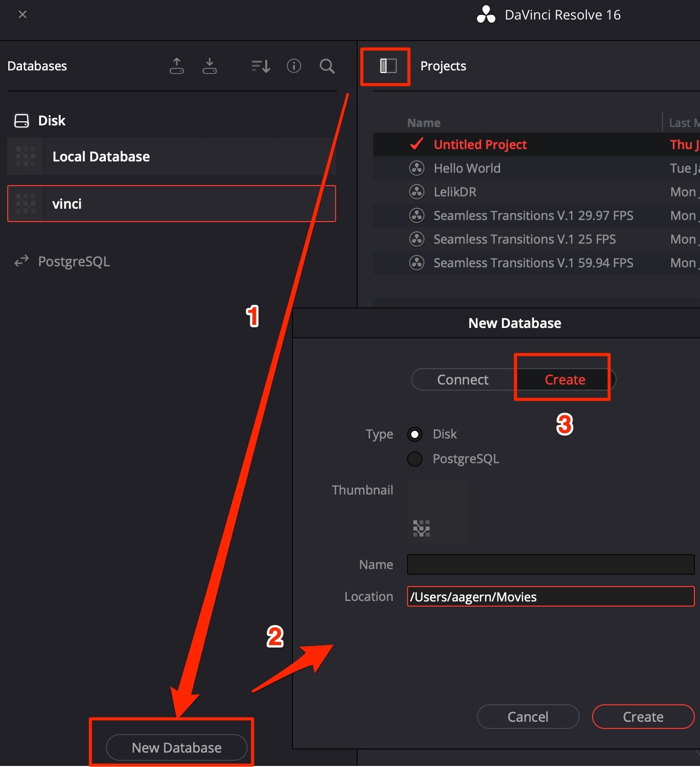The height and width of the screenshot is (767, 700).
Task: Click the Seamless Transitions 25 FPS project icon
Action: pos(416,239)
